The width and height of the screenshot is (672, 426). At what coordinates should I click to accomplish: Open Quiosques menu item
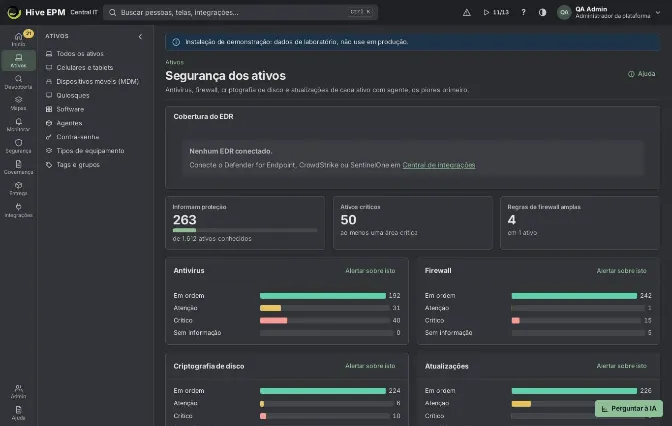pos(95,95)
